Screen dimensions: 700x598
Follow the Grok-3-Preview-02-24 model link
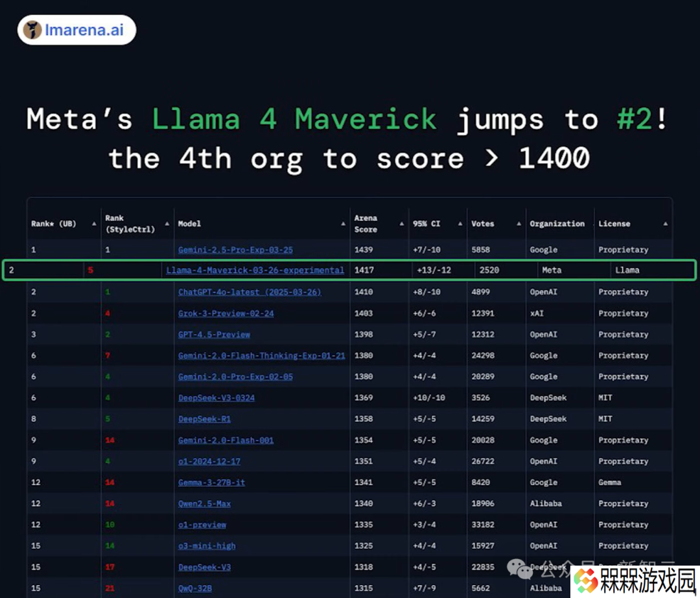226,314
